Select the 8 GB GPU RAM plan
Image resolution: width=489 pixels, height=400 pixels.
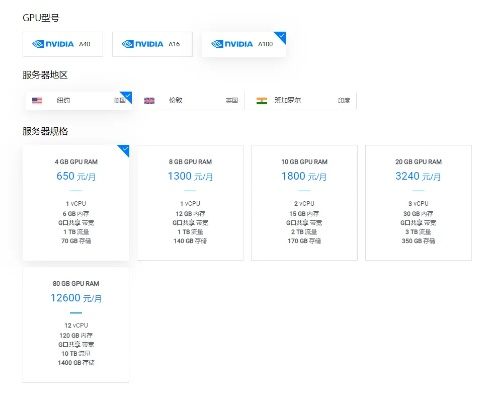click(190, 203)
